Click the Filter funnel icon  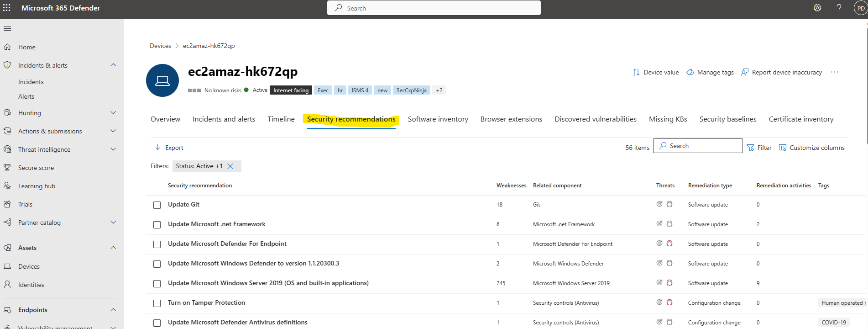tap(750, 148)
